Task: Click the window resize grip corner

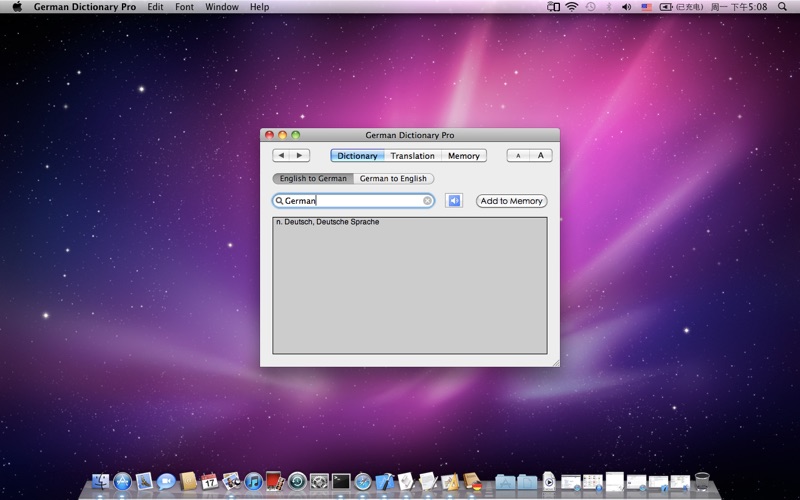Action: click(556, 363)
